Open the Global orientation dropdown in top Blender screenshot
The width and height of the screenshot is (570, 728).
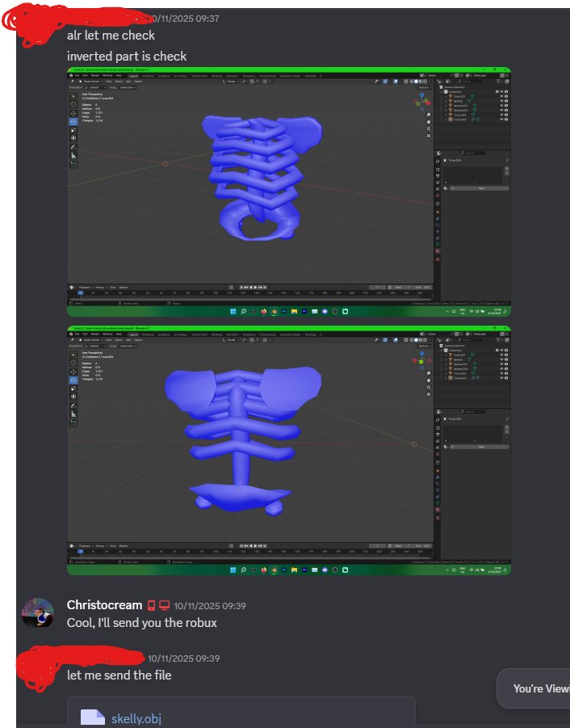point(232,82)
